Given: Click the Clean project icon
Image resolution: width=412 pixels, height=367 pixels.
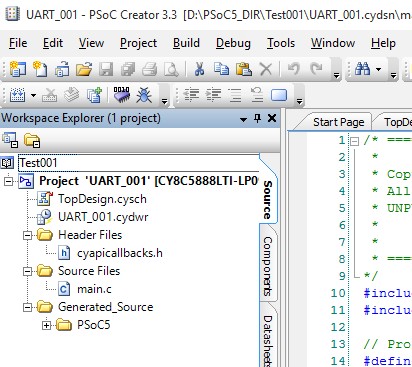Looking at the screenshot, I should click(49, 96).
